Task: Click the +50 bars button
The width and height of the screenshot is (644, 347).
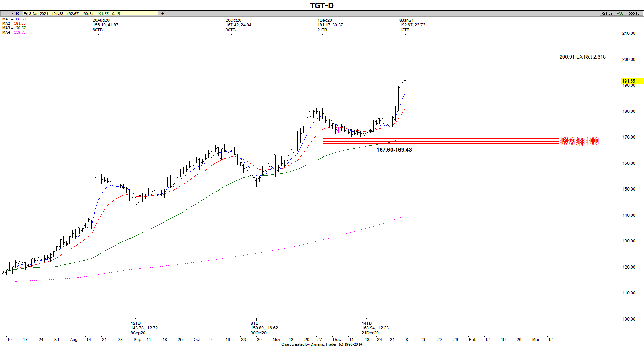Action: (620, 14)
